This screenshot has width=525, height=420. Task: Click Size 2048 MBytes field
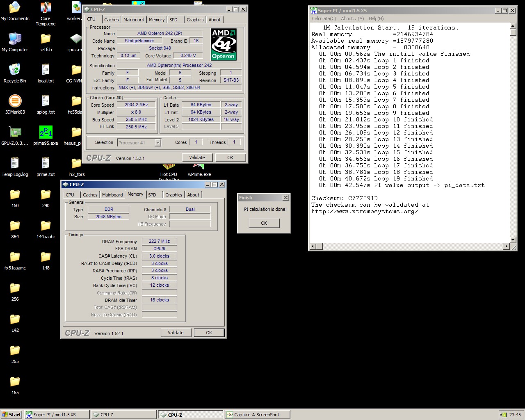(108, 217)
